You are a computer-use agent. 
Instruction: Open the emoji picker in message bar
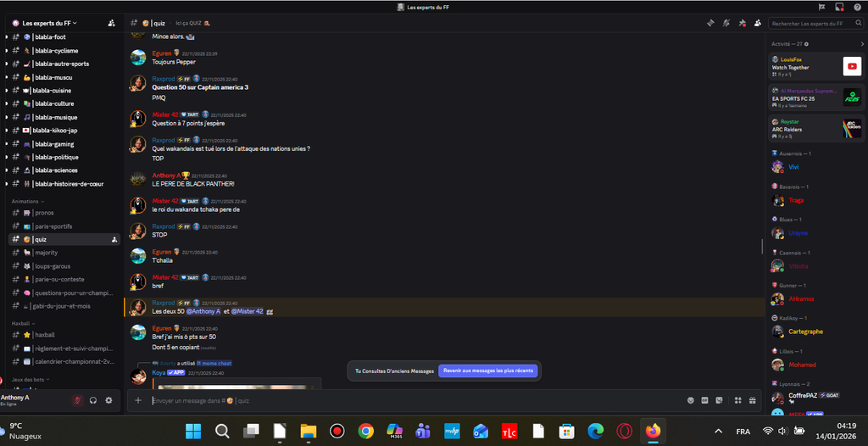point(690,400)
